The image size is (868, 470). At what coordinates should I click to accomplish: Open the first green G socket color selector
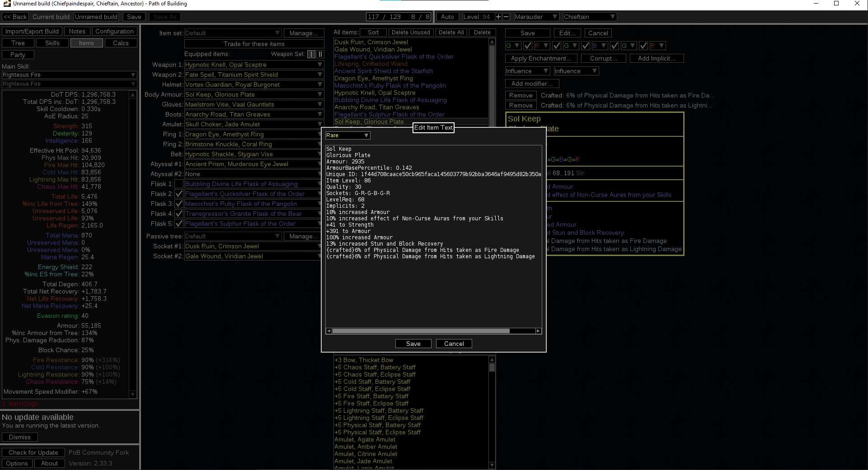pyautogui.click(x=512, y=46)
